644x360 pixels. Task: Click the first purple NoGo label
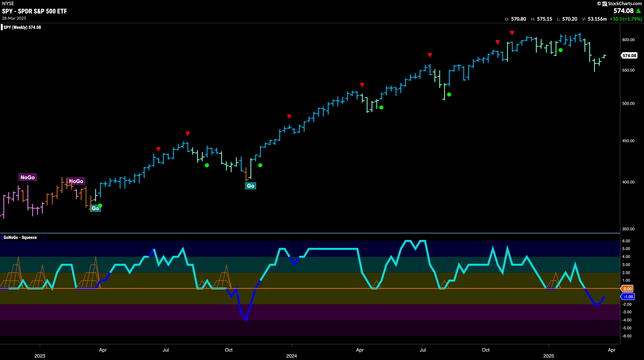[27, 177]
